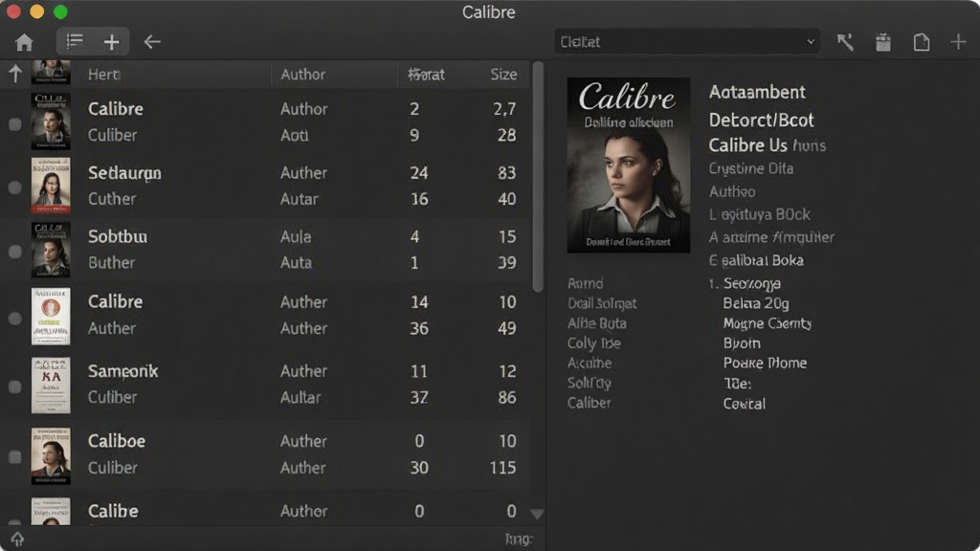Click the document page icon in the toolbar
Viewport: 980px width, 551px height.
pyautogui.click(x=922, y=42)
